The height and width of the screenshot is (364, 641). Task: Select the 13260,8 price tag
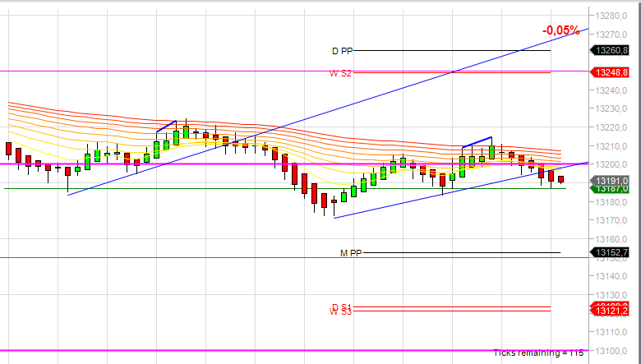[609, 50]
